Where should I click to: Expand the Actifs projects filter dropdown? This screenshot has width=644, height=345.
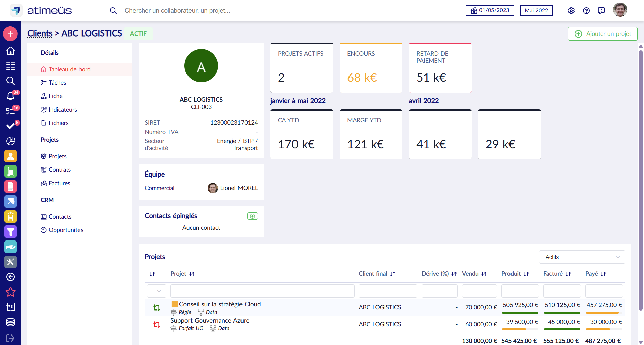click(582, 257)
